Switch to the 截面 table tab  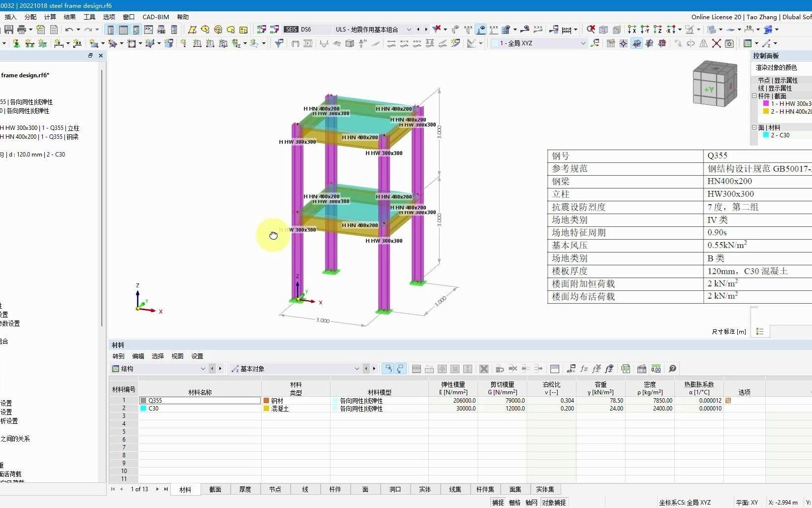coord(215,489)
